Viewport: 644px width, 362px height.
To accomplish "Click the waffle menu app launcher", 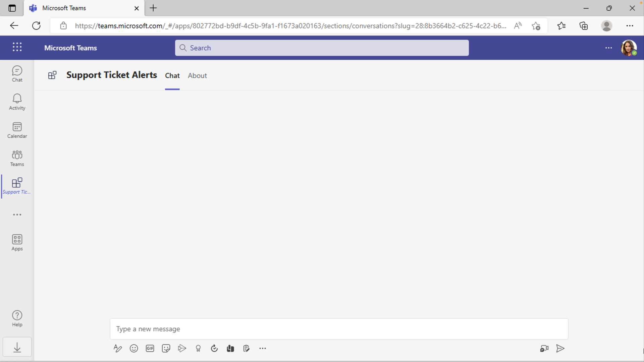I will (x=17, y=47).
